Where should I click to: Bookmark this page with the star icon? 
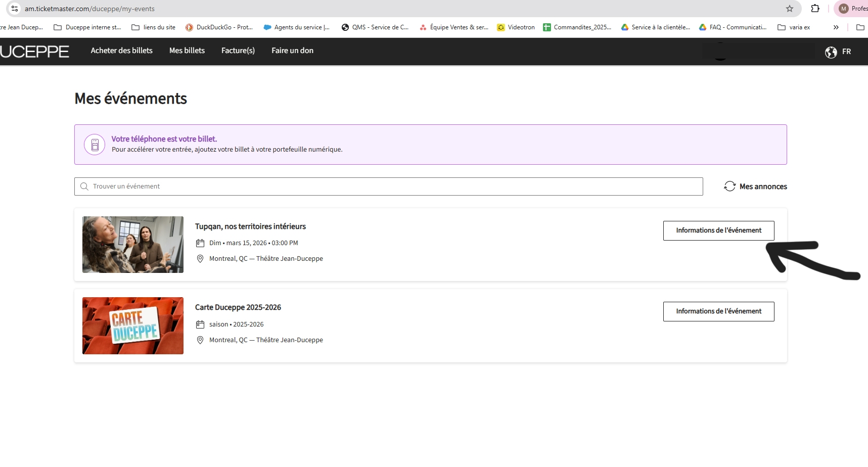(x=789, y=9)
